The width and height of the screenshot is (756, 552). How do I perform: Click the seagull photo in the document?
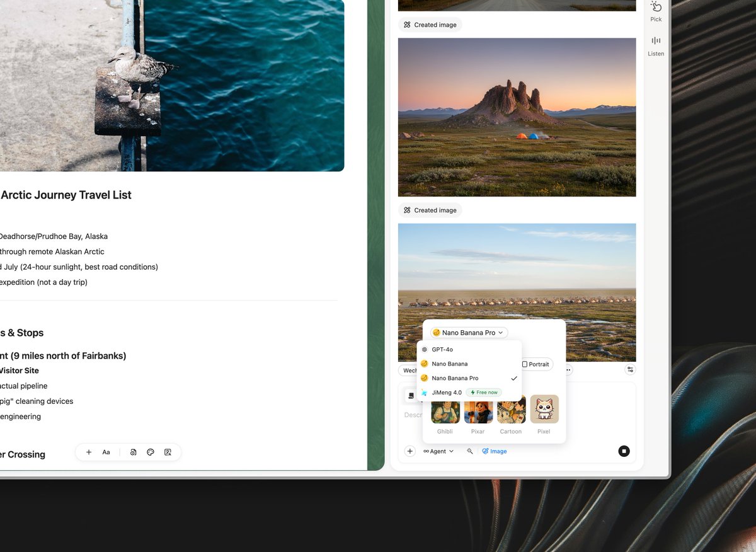(x=172, y=85)
